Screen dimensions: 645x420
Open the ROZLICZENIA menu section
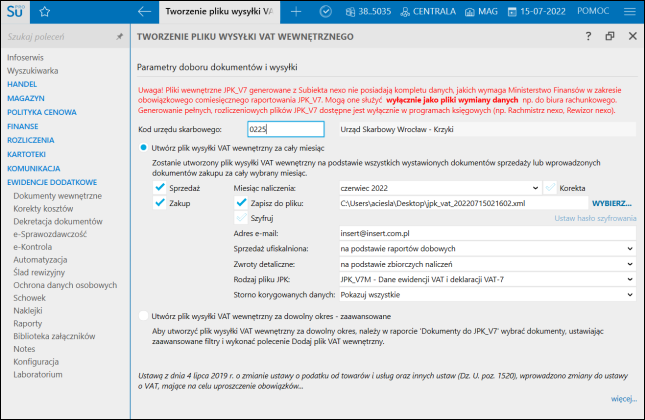[x=31, y=140]
